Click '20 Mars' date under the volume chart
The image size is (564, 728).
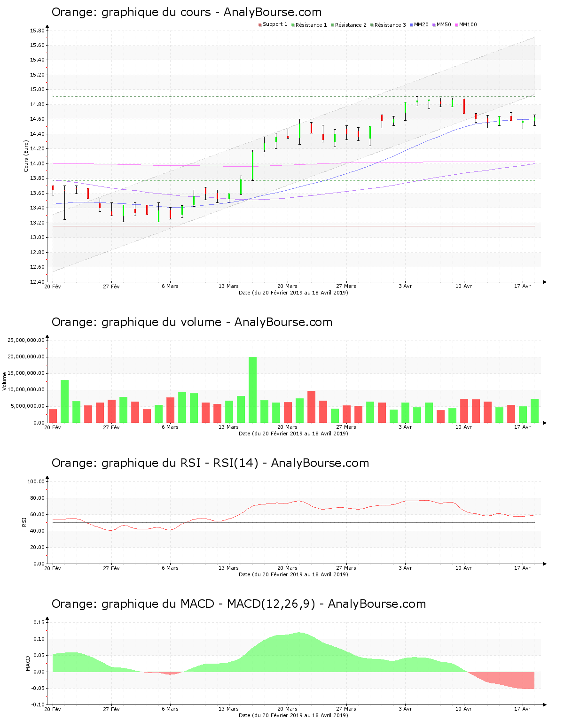point(288,427)
